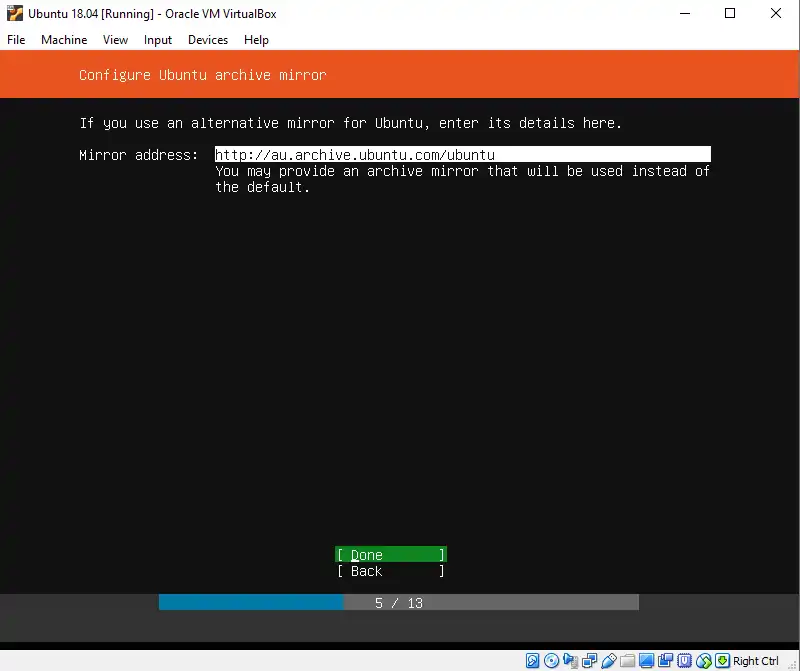Expand the Devices menu
Screen dimensions: 800x671
[208, 40]
